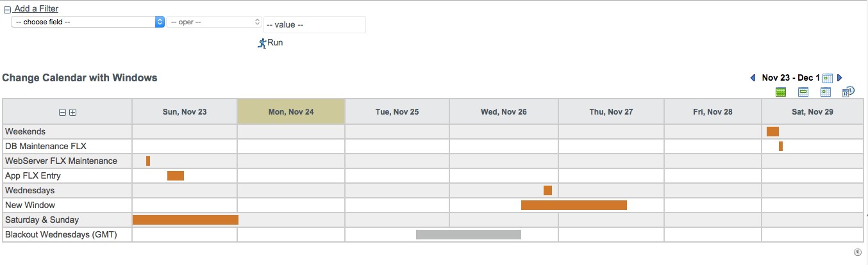Select the Wed, Nov 26 column header
868x265 pixels.
[x=504, y=112]
